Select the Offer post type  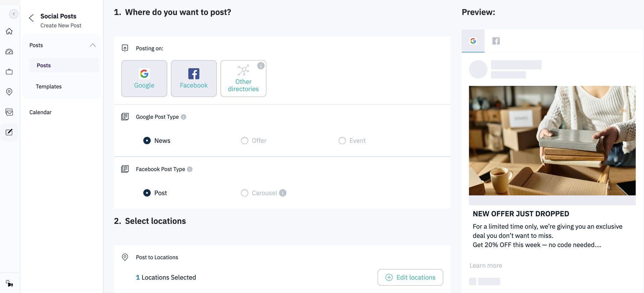point(245,141)
